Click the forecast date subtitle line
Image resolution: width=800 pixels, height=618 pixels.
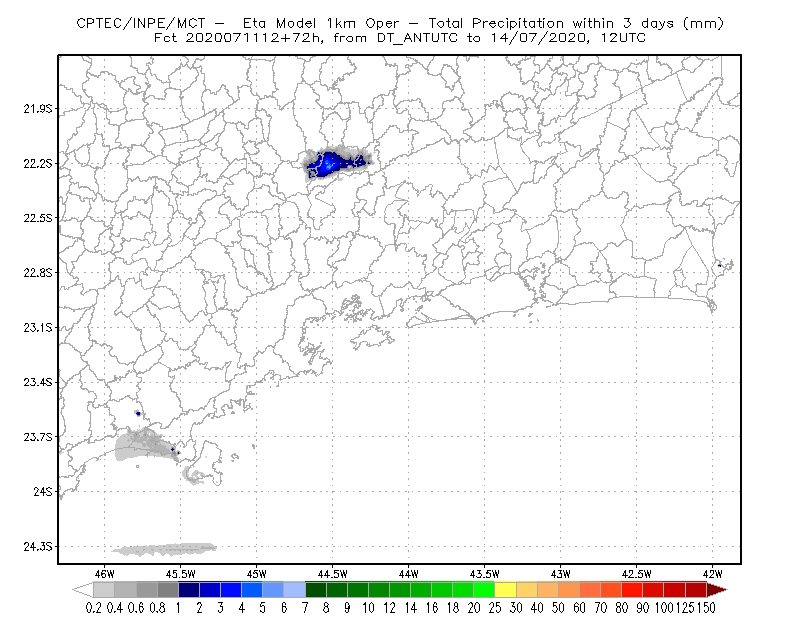(x=400, y=38)
